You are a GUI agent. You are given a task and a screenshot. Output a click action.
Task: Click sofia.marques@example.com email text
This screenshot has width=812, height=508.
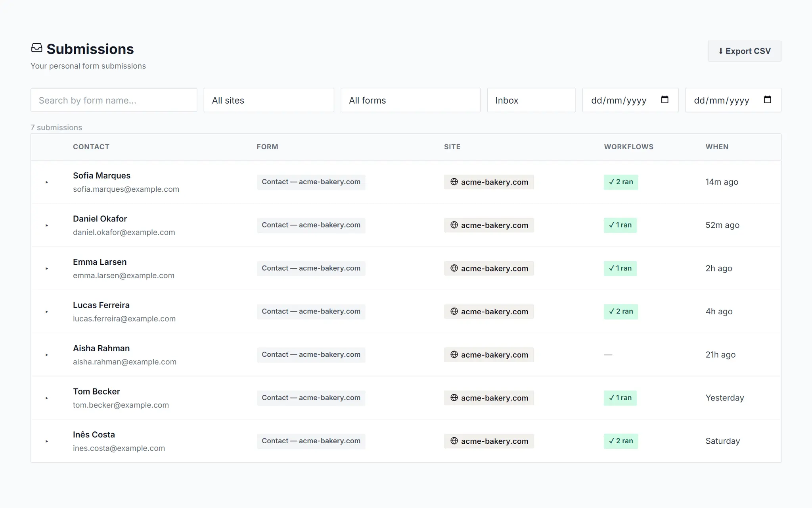tap(126, 189)
